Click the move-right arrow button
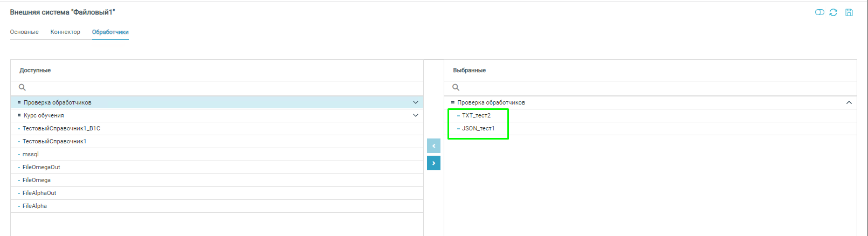This screenshot has height=236, width=868. 433,163
